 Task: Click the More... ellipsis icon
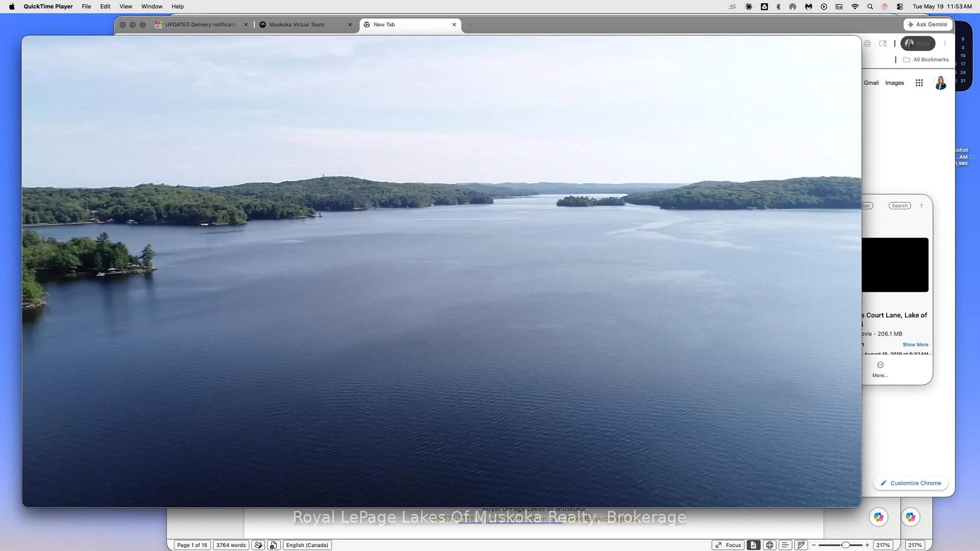[x=880, y=365]
